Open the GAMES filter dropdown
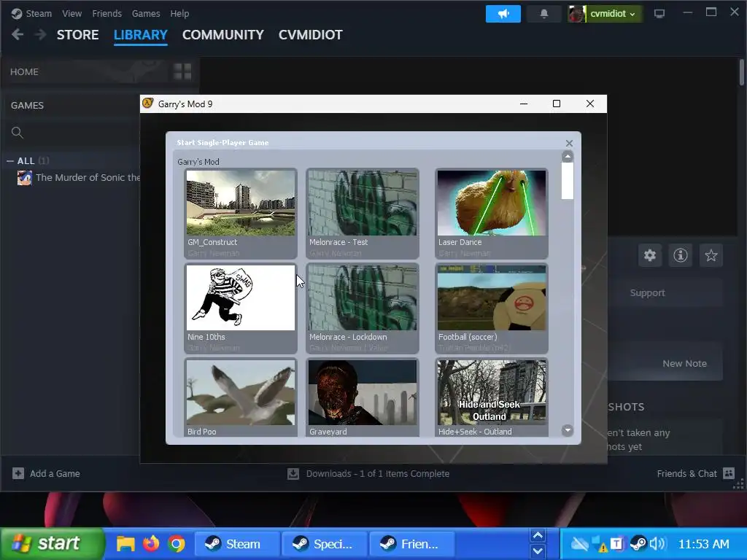 [x=27, y=105]
